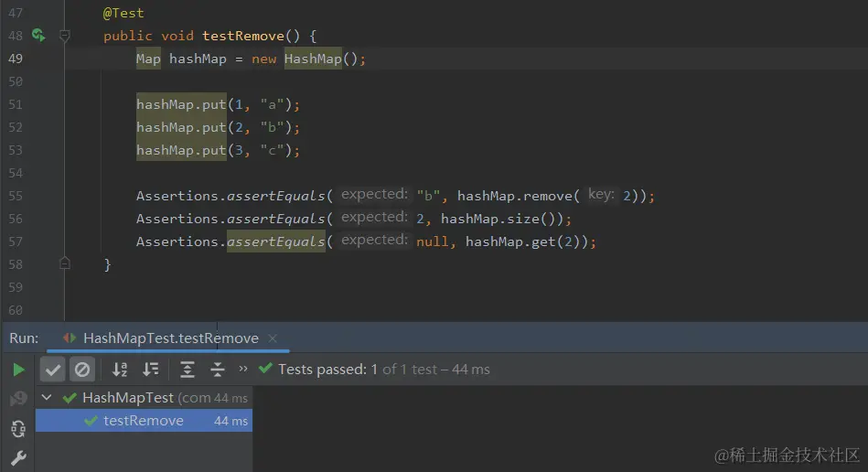This screenshot has width=868, height=472.
Task: Sort test results alphabetically
Action: click(x=120, y=370)
